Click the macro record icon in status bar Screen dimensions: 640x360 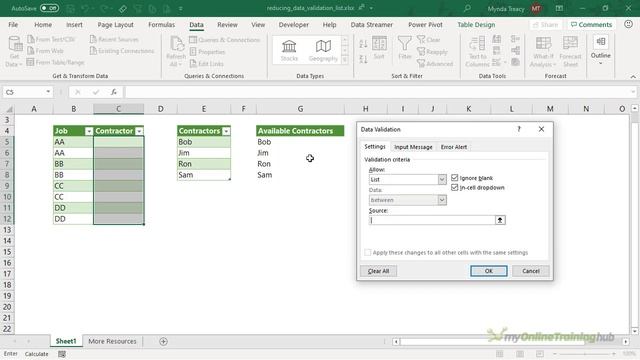click(62, 354)
